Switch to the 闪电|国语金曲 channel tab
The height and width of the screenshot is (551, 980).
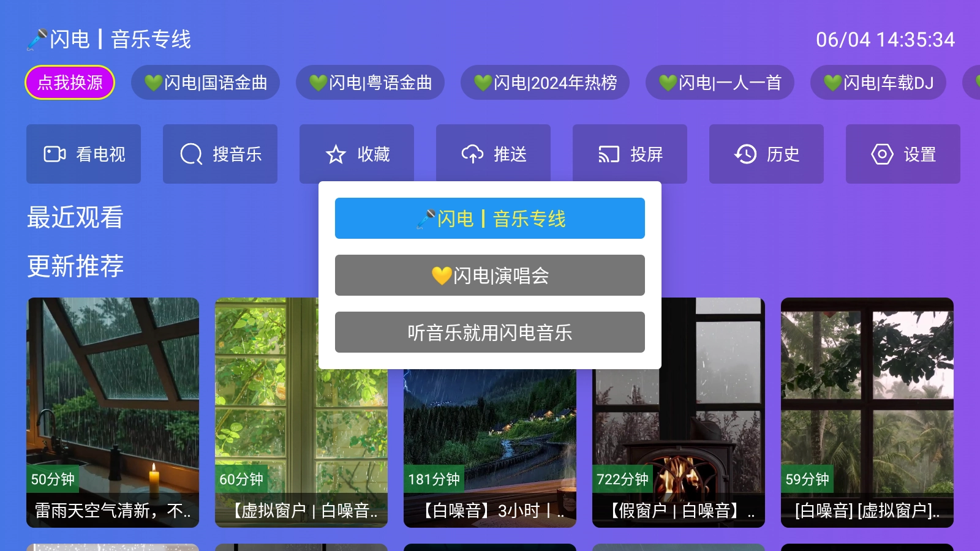(x=205, y=82)
